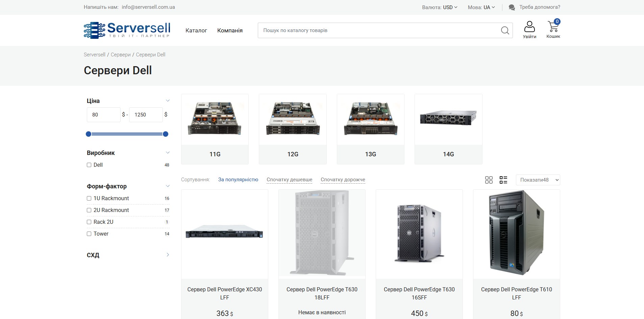The image size is (644, 319).
Task: Expand the СХД section
Action: [x=168, y=255]
